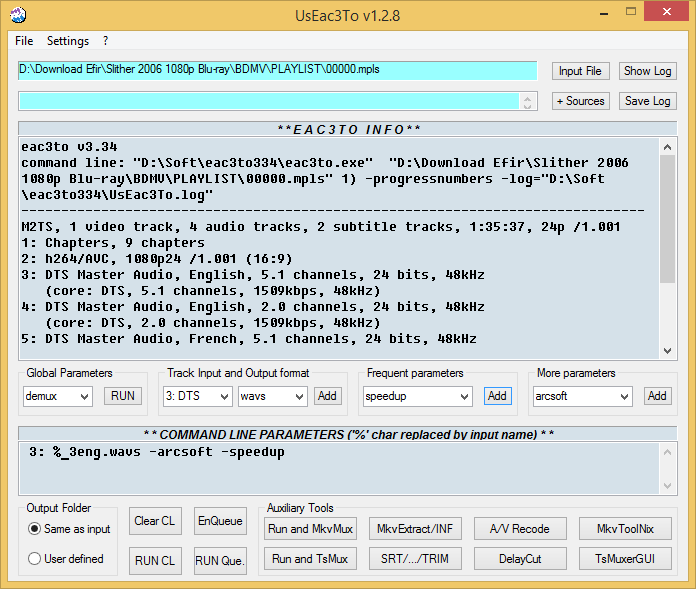
Task: Click the EnQueue button
Action: coord(220,522)
